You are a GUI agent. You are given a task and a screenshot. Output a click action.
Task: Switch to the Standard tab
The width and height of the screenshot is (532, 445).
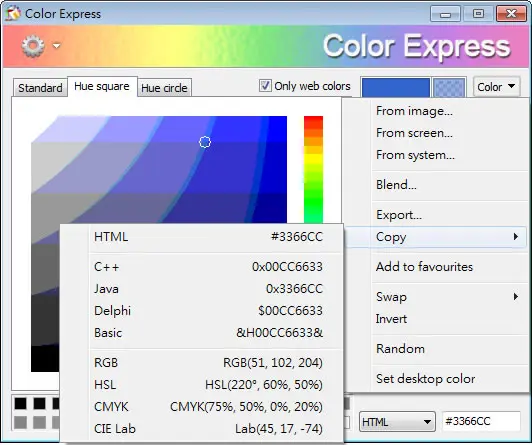pyautogui.click(x=40, y=88)
